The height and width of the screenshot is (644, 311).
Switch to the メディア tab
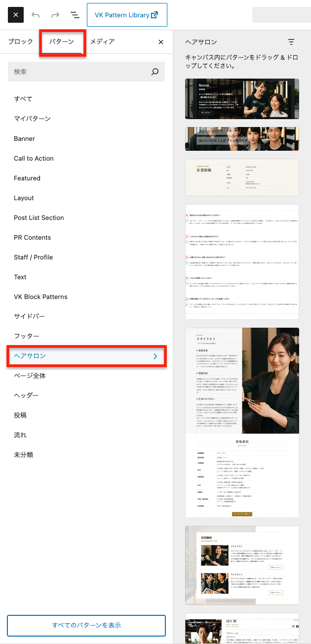pyautogui.click(x=102, y=42)
